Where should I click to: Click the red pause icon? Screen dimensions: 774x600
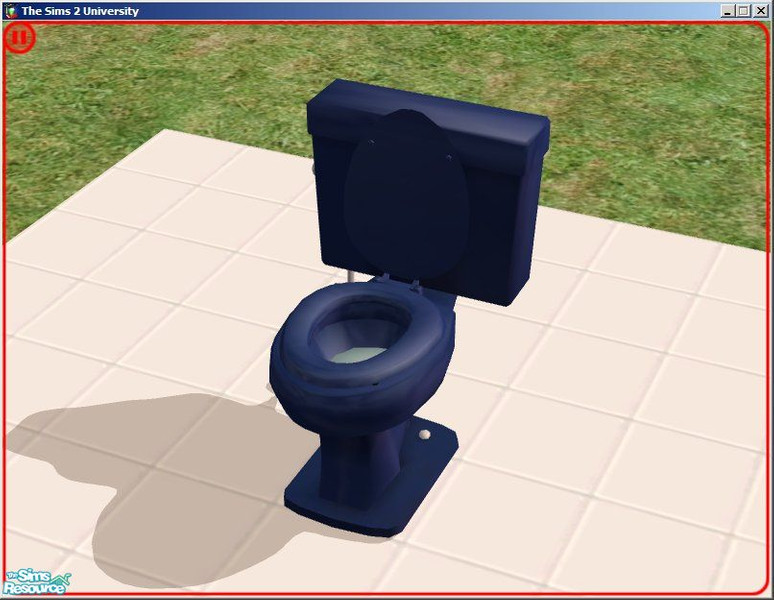[19, 38]
